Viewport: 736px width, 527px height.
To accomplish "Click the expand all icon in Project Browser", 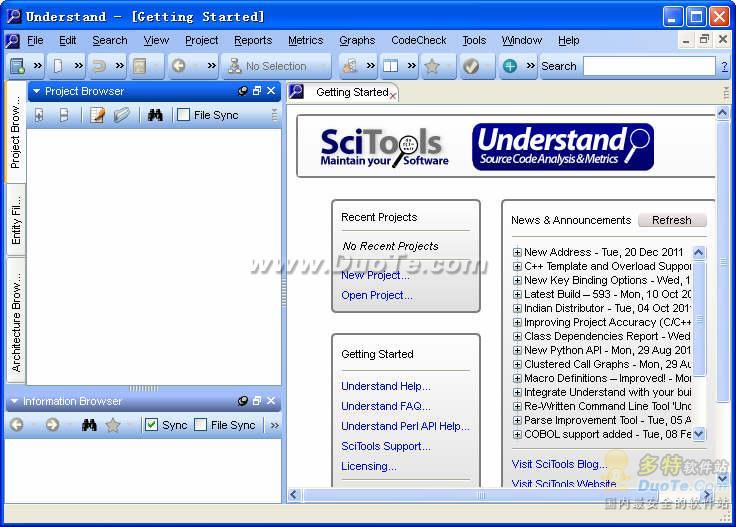I will pos(39,115).
